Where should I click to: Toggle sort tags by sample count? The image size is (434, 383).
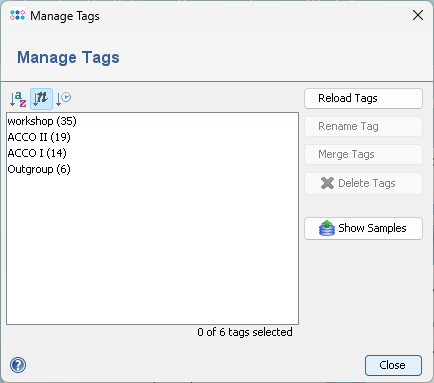pyautogui.click(x=41, y=99)
